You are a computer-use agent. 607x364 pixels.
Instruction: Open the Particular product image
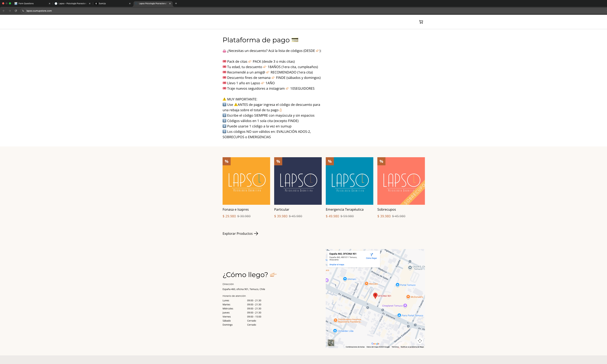(x=298, y=181)
